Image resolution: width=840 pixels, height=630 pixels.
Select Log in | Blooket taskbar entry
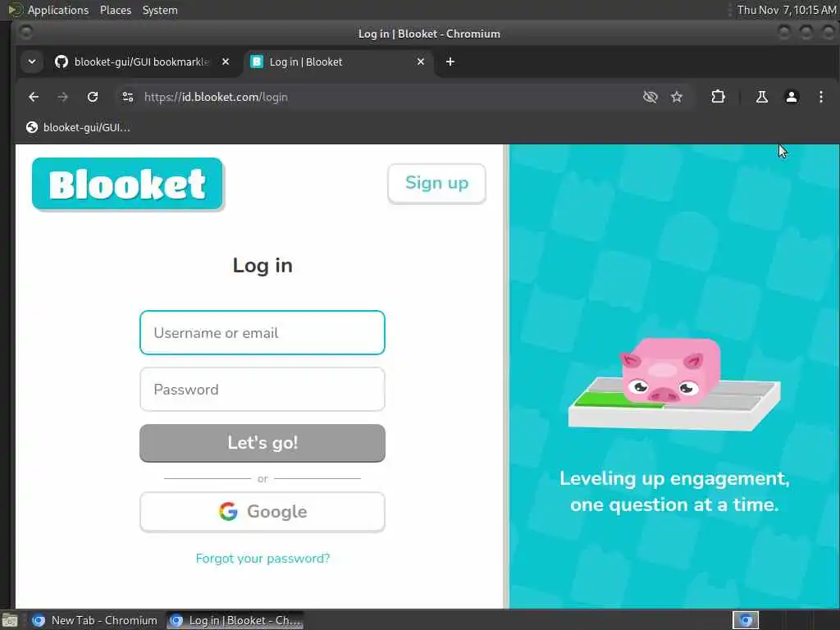pos(235,620)
